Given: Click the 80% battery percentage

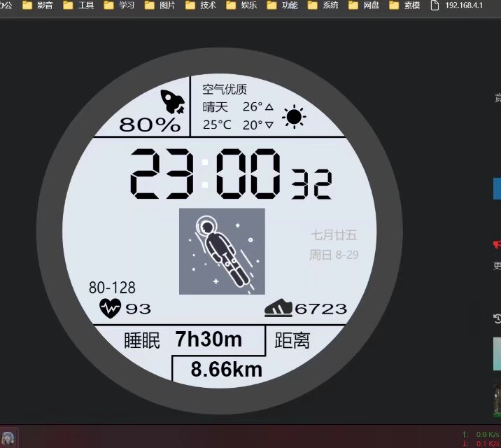Looking at the screenshot, I should tap(150, 125).
